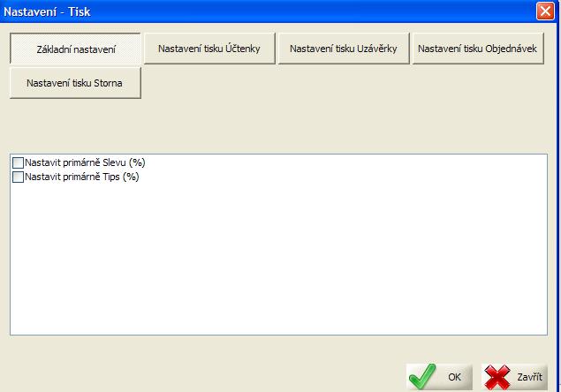The height and width of the screenshot is (392, 561).
Task: Click the Zavřít text label on the button
Action: click(x=529, y=377)
